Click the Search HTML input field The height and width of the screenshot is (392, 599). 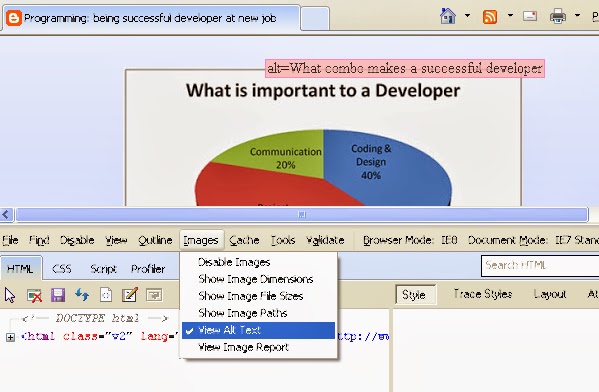click(x=540, y=266)
